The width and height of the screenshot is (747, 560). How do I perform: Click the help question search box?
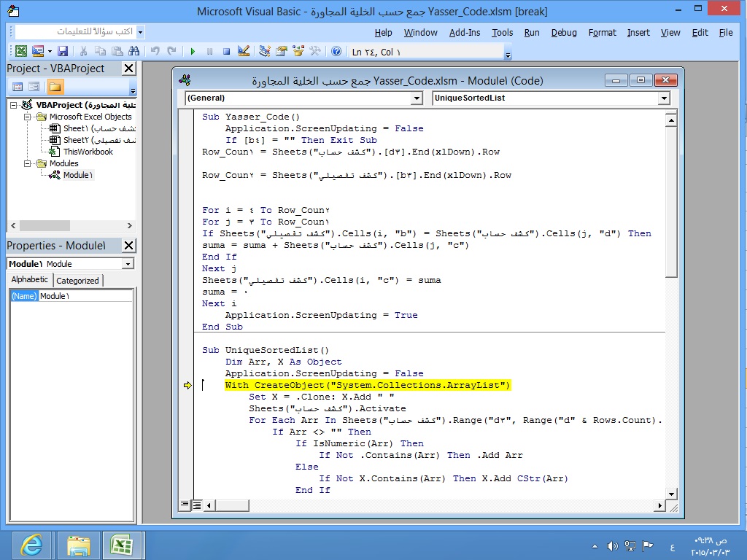click(75, 32)
